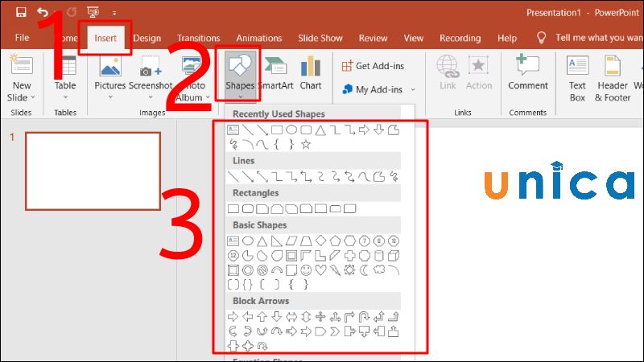This screenshot has height=362, width=644.
Task: Click the Shapes button
Action: pos(240,76)
